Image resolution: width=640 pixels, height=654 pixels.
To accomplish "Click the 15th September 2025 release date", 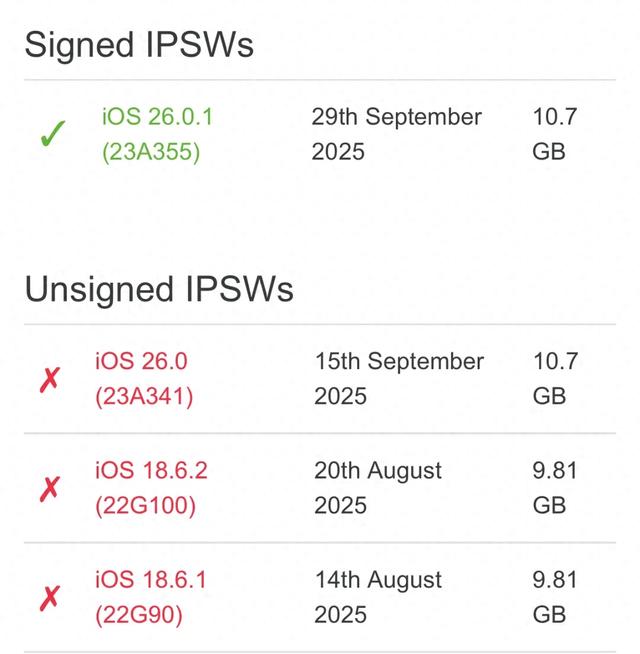I will (399, 379).
